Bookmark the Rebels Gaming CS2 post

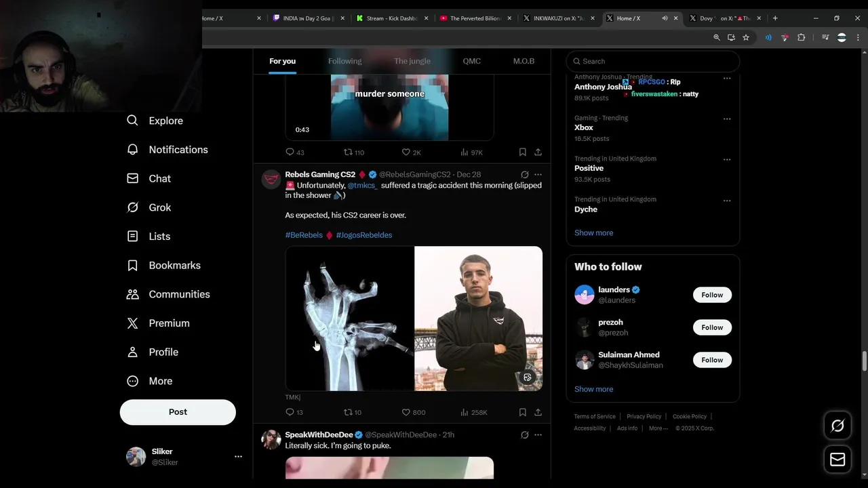point(522,412)
